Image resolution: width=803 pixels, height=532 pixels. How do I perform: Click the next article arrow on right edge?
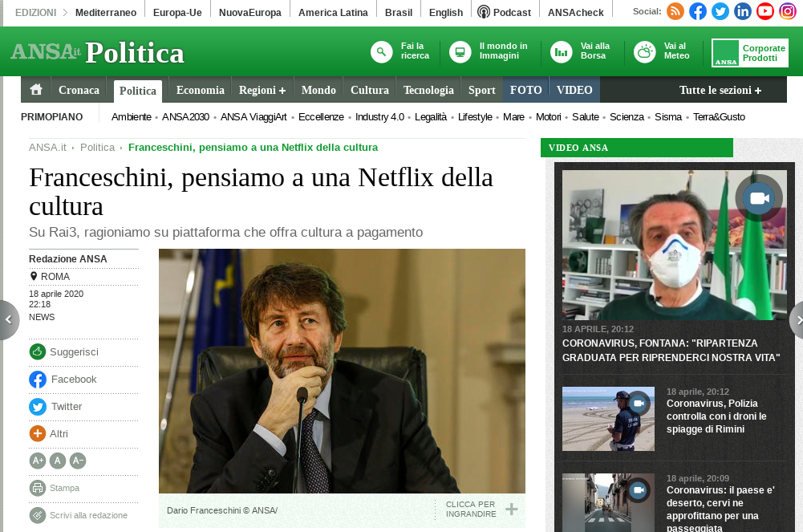pos(797,320)
